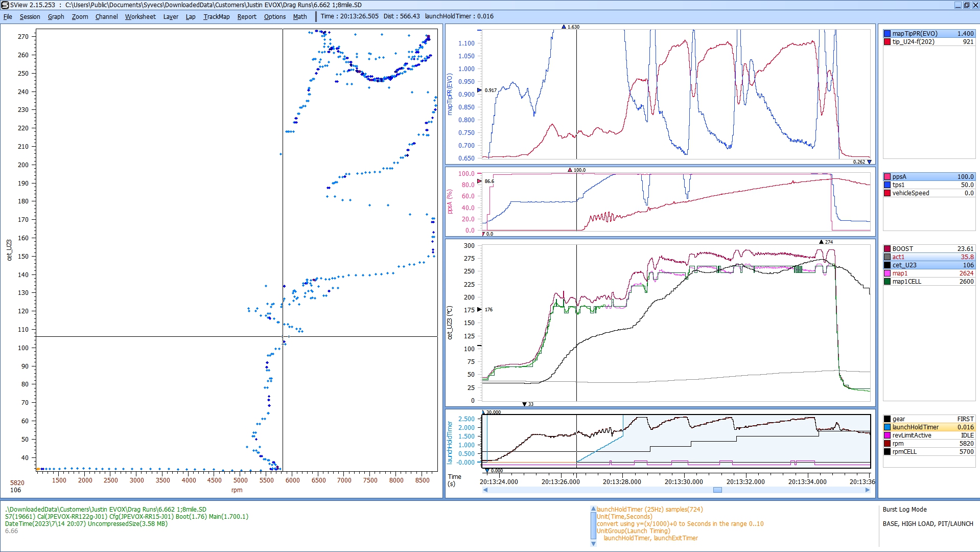
Task: Select the act1 channel row
Action: (898, 257)
